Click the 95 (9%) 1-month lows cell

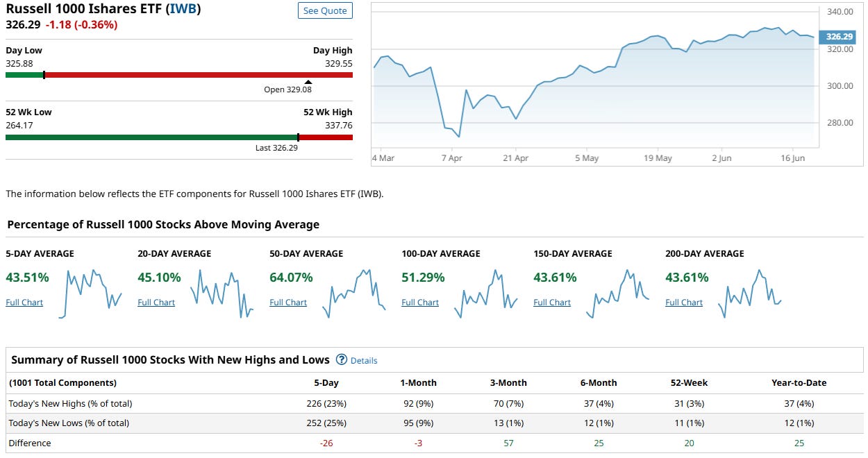tap(418, 423)
